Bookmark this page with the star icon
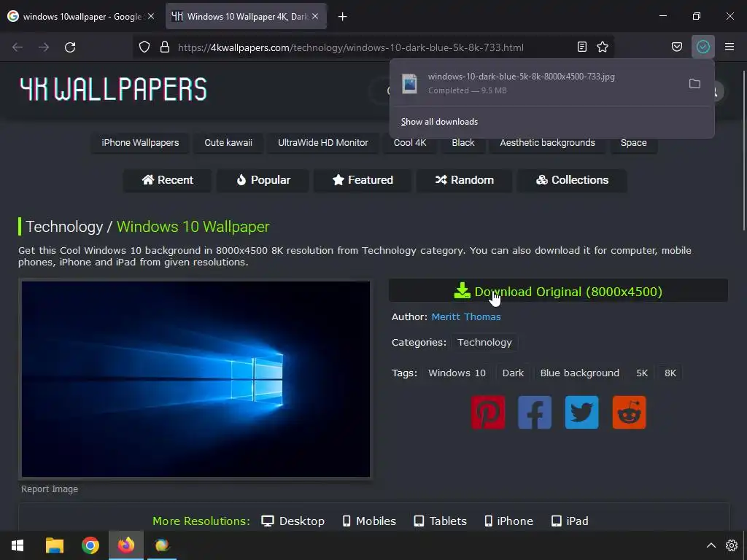This screenshot has width=747, height=560. pos(603,47)
